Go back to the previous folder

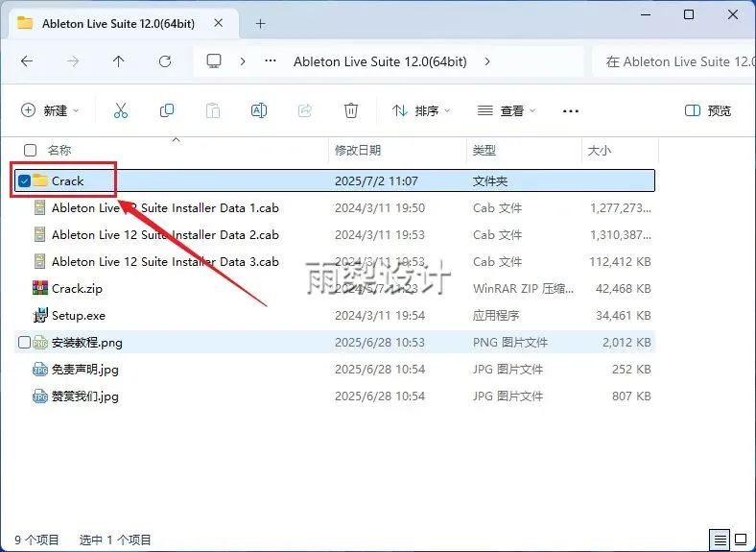click(x=27, y=61)
